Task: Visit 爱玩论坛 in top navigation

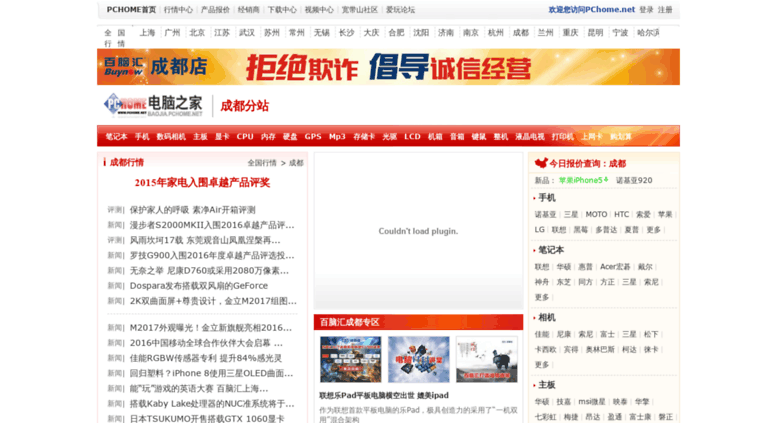Action: [400, 9]
